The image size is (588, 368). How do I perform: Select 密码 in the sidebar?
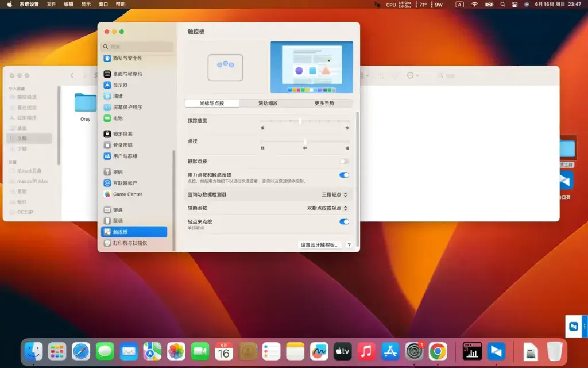coord(134,171)
